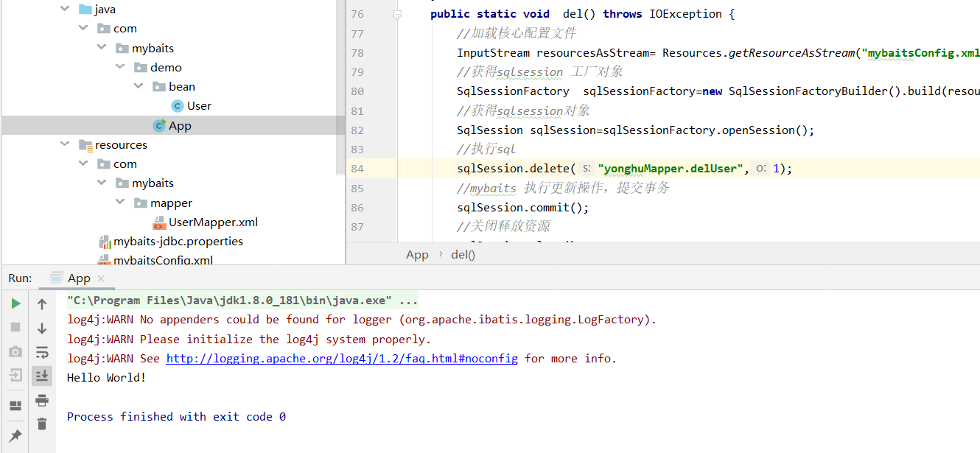The height and width of the screenshot is (453, 980).
Task: Click the Print console output icon
Action: (x=42, y=400)
